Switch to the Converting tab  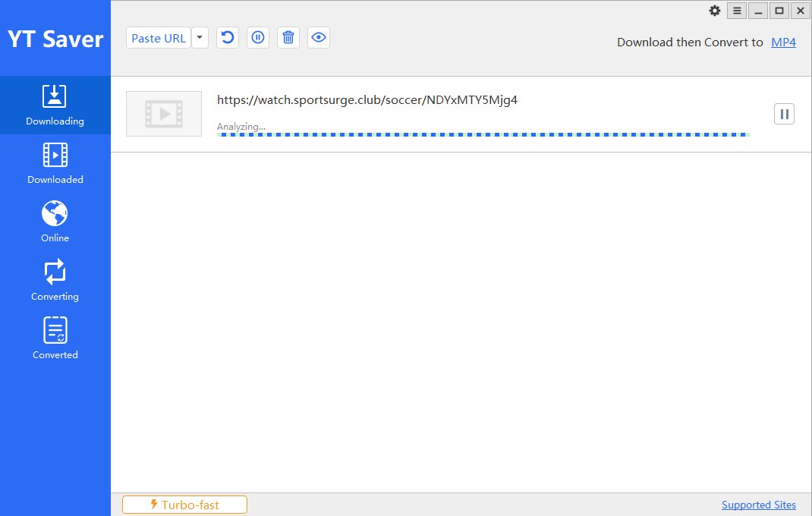[x=55, y=280]
